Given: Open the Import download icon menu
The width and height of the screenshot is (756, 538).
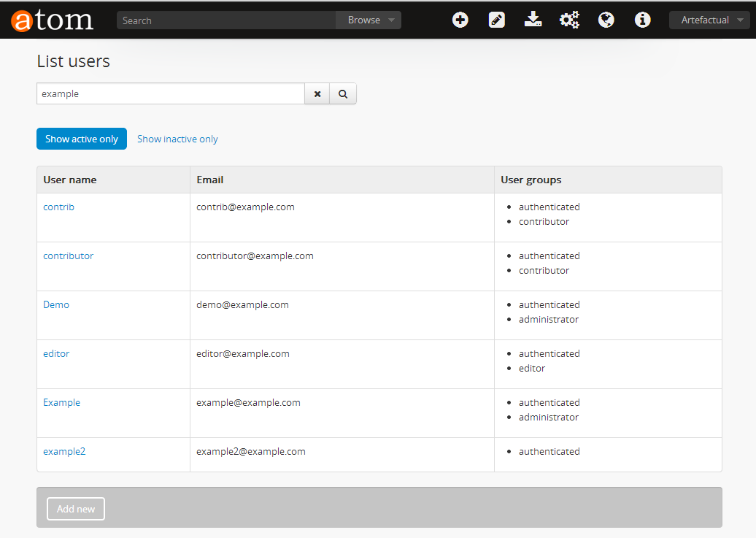Looking at the screenshot, I should (x=533, y=20).
